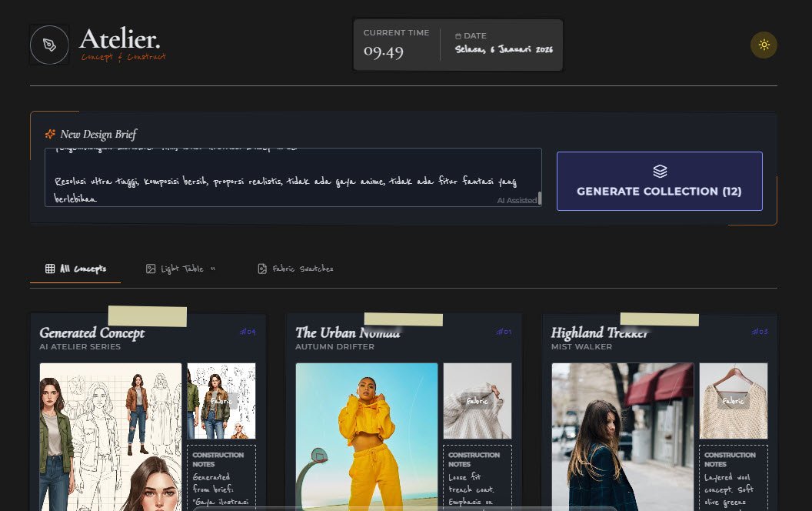Click the AUTUMN DRIFTER subtitle

[334, 347]
